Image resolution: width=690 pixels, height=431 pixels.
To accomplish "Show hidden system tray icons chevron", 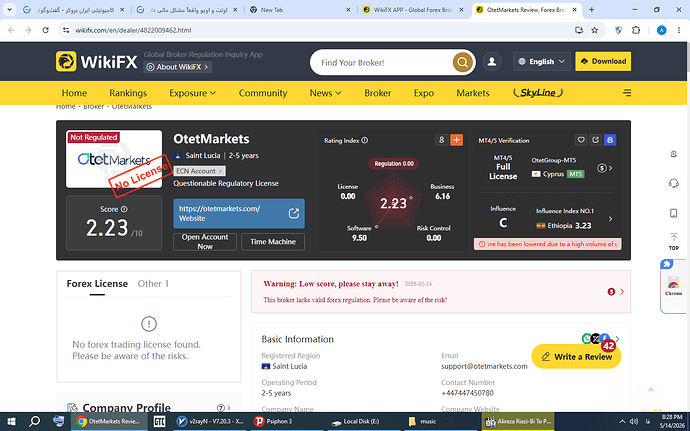I will [x=622, y=421].
